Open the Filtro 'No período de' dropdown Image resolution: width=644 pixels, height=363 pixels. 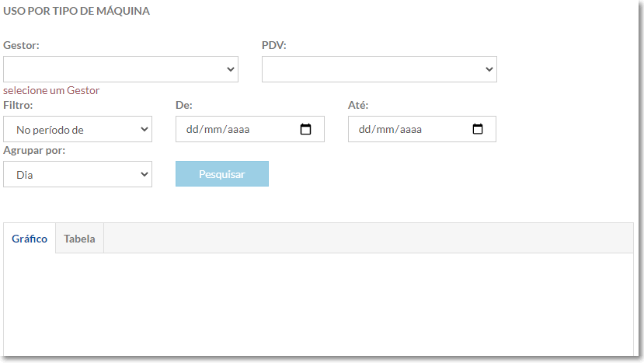click(x=78, y=129)
